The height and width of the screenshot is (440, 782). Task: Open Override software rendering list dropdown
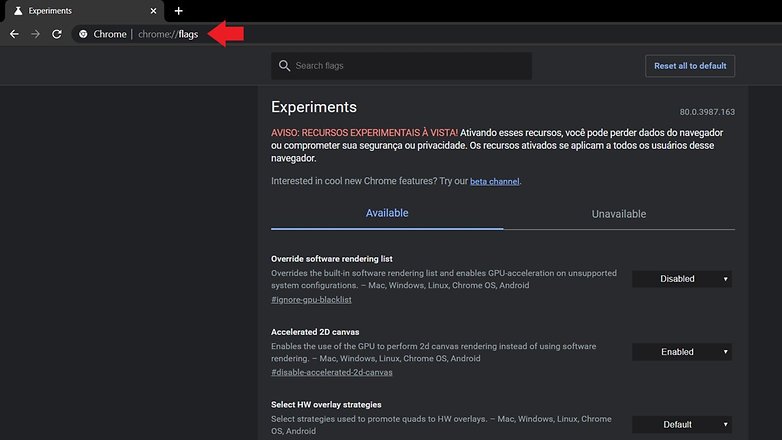682,279
